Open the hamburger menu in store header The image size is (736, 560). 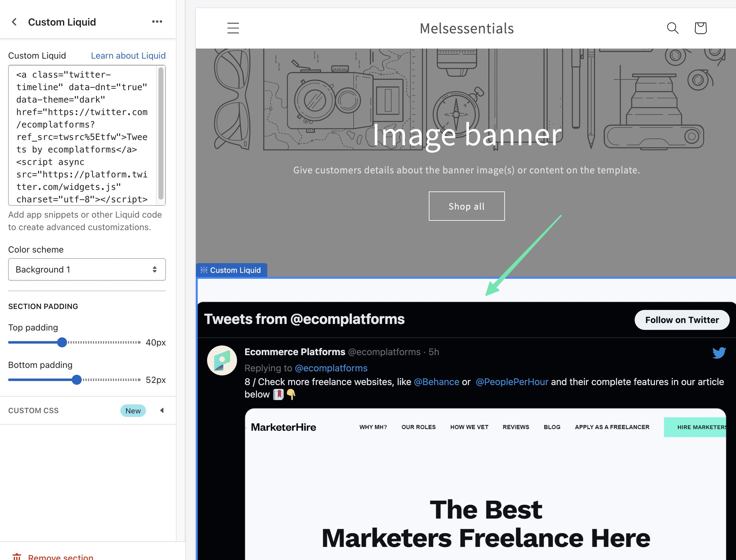click(233, 28)
